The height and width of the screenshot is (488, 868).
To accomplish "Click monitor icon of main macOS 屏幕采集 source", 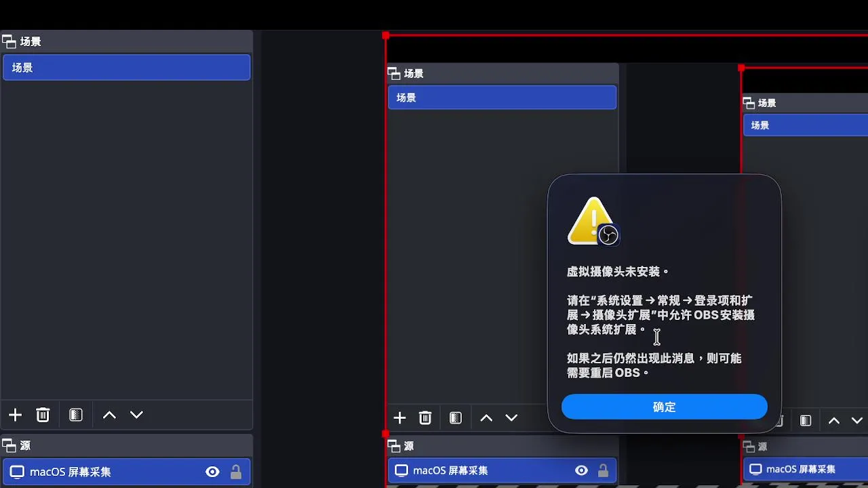I will (17, 472).
